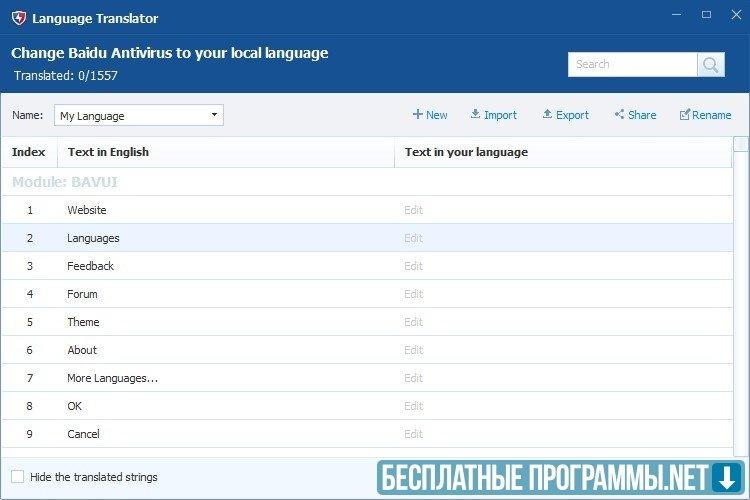750x500 pixels.
Task: Enable Hide the translated strings checkbox
Action: [x=18, y=477]
